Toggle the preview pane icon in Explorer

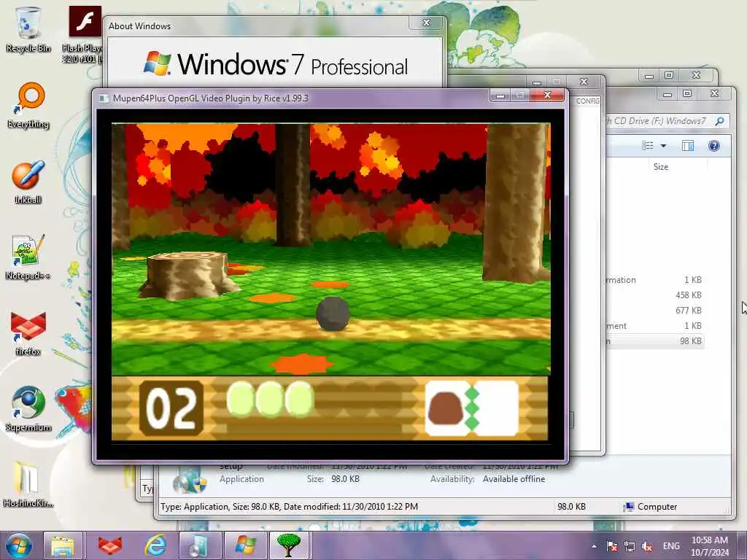coord(688,146)
